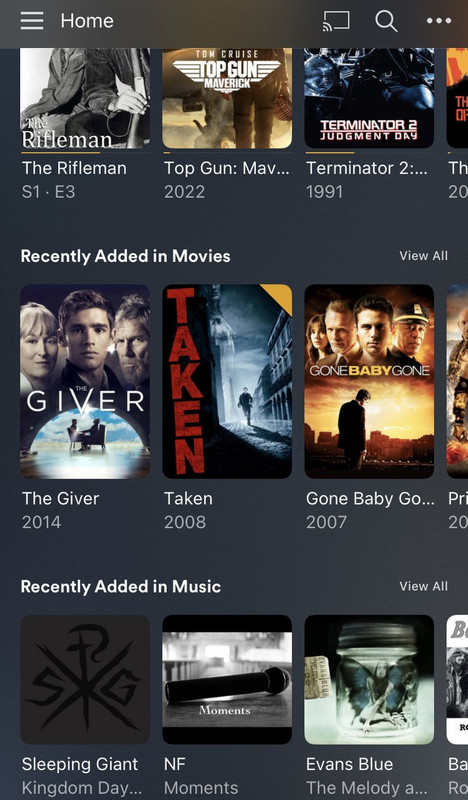Open Sleeping Giant album cover
Screen dimensions: 468x800
click(85, 679)
